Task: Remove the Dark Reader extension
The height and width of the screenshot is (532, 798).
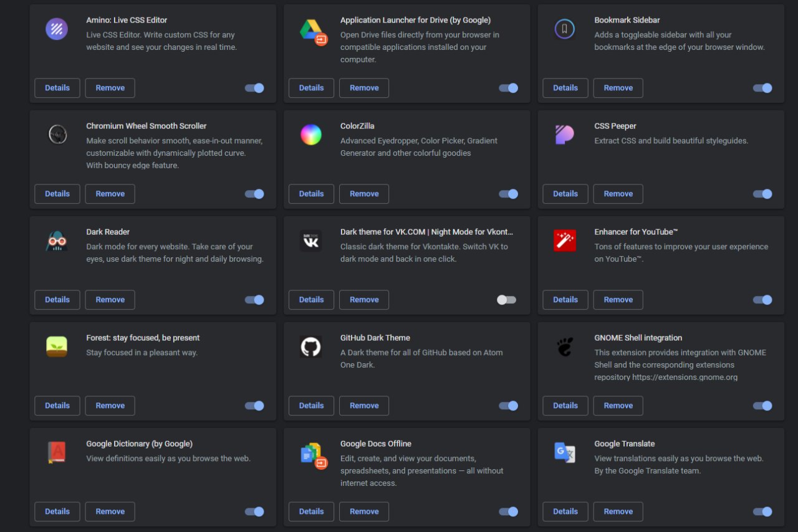Action: click(110, 300)
